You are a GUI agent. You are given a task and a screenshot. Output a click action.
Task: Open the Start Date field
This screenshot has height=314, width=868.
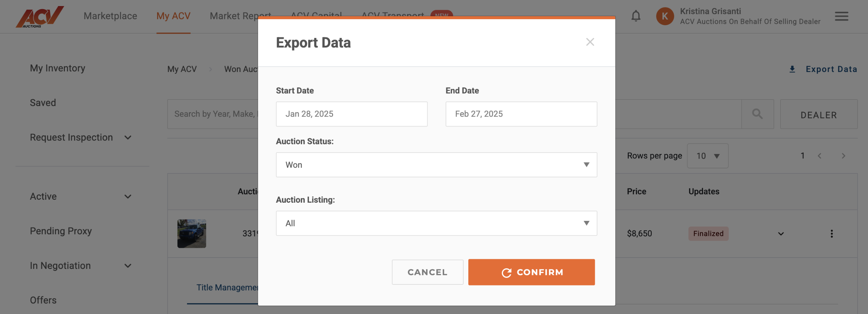click(x=352, y=114)
